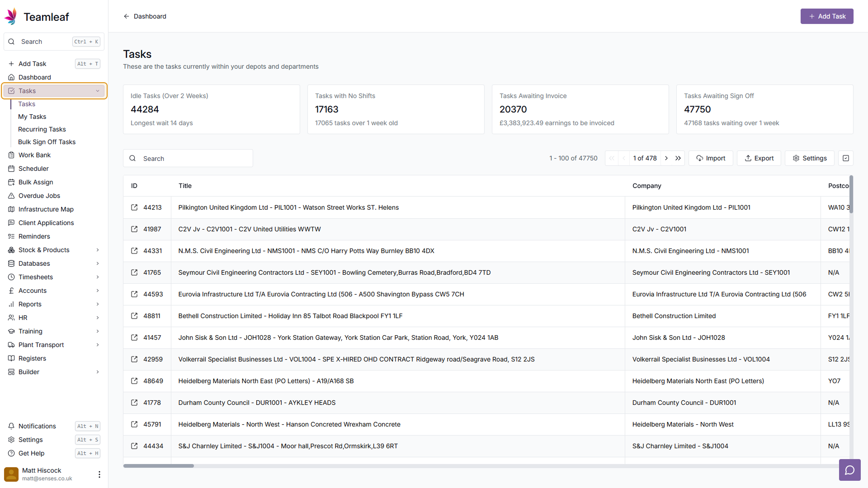Expand the Plant Transport menu
Screen dimensions: 868x488
(x=54, y=345)
